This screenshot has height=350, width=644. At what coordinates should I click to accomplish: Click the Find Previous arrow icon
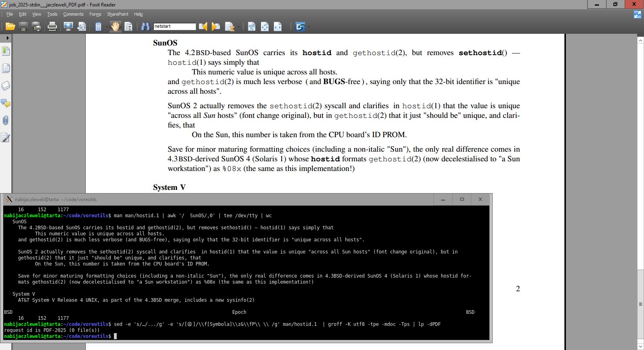(203, 27)
